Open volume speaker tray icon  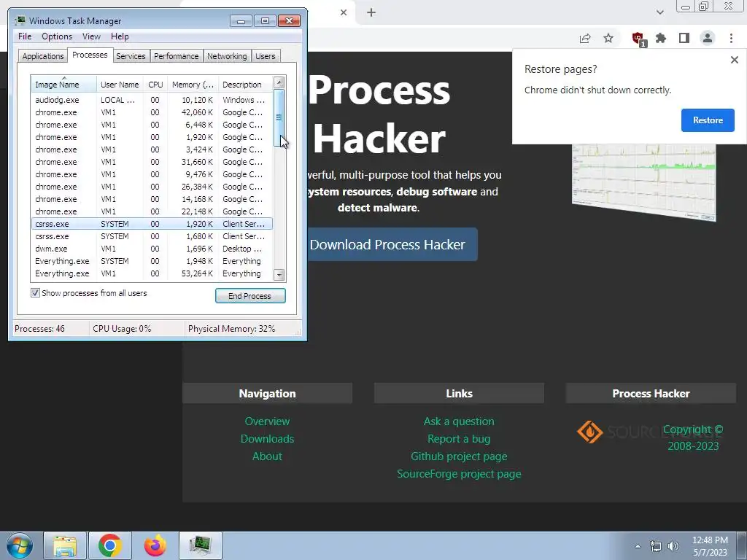coord(673,546)
